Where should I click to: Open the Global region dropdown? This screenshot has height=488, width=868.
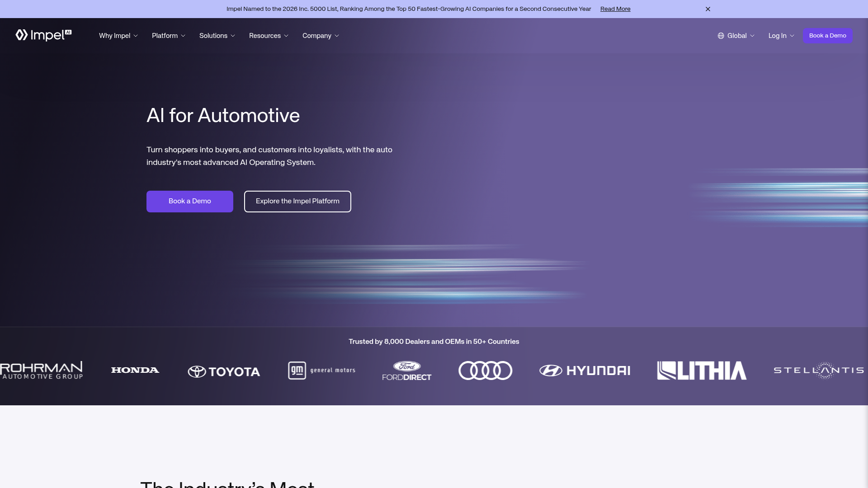736,36
